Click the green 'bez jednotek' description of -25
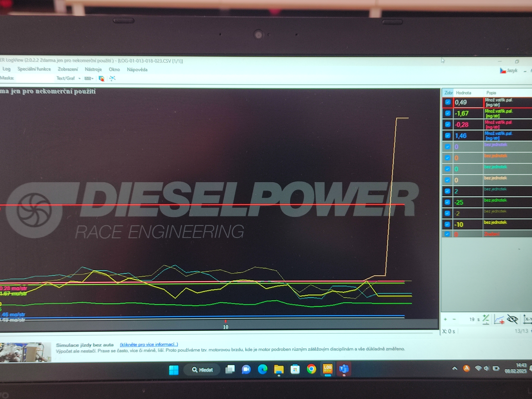532x399 pixels. [x=495, y=200]
